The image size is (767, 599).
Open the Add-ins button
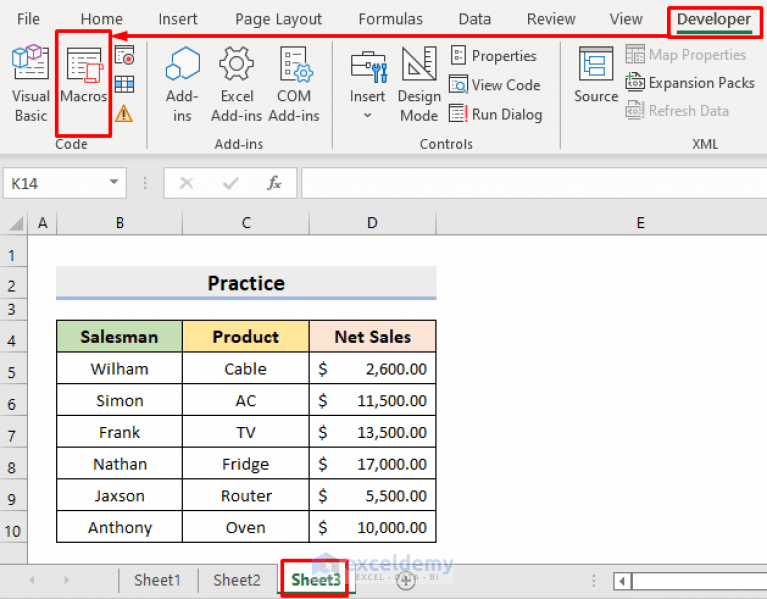coord(182,83)
